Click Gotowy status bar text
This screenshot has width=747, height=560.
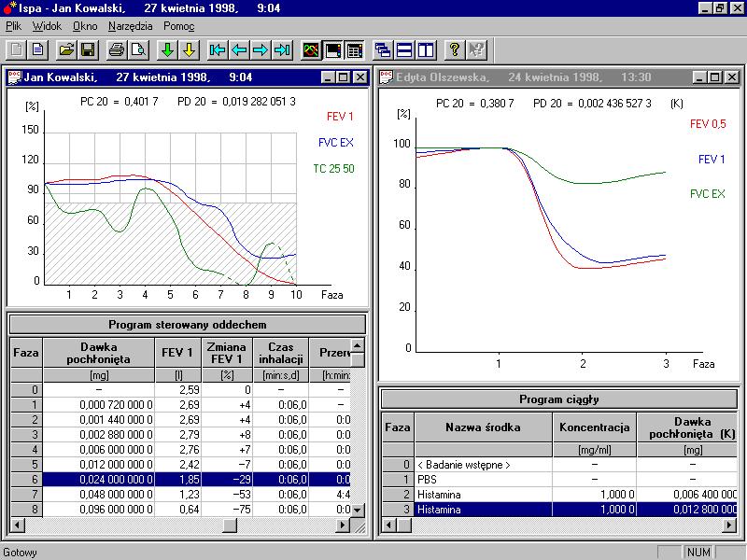[x=20, y=553]
